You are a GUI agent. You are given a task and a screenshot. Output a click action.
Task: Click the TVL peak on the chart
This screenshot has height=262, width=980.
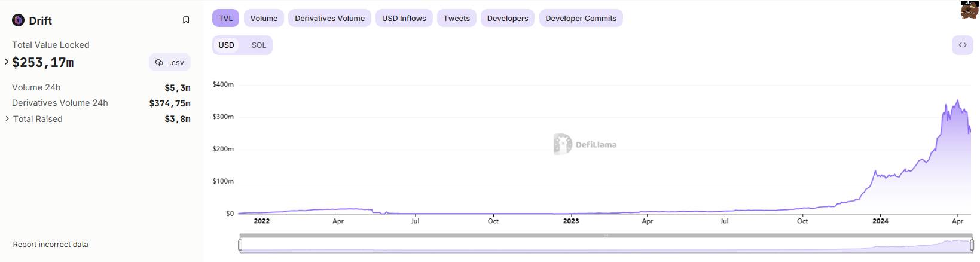[958, 100]
